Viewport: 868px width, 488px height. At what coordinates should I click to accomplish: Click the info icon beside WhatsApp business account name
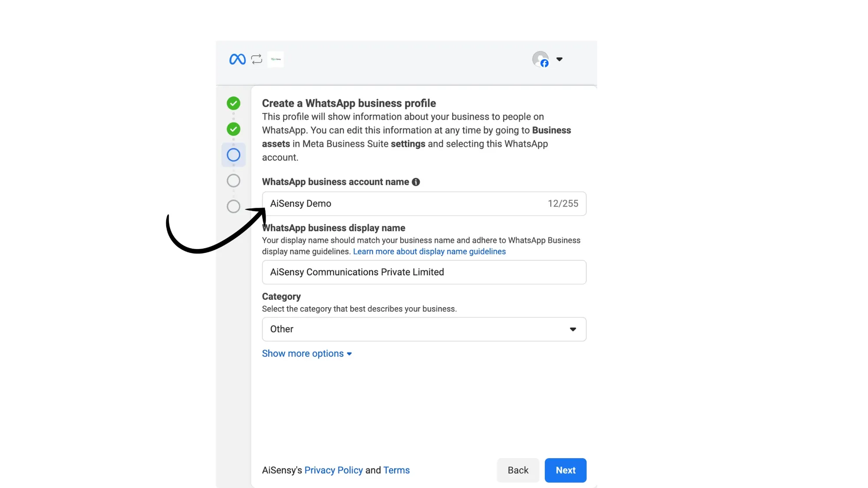point(416,182)
